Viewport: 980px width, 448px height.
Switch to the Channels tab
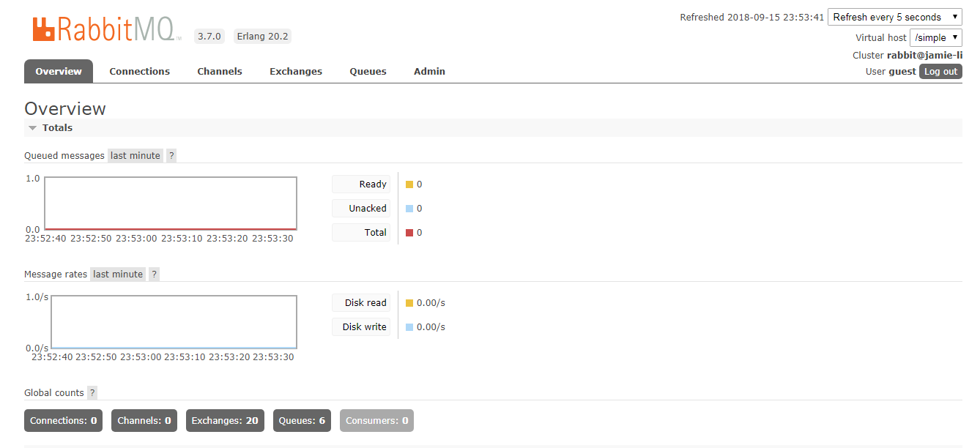click(x=220, y=71)
